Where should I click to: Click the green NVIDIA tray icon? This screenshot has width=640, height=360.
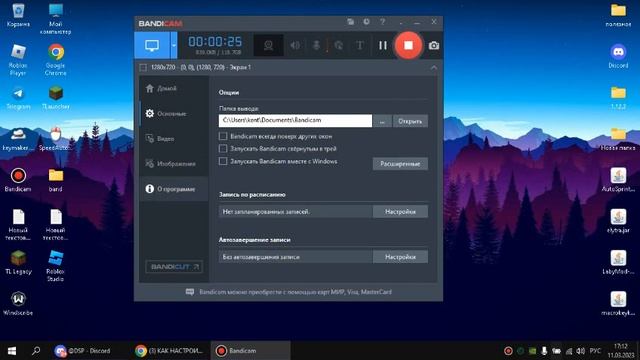(x=532, y=351)
